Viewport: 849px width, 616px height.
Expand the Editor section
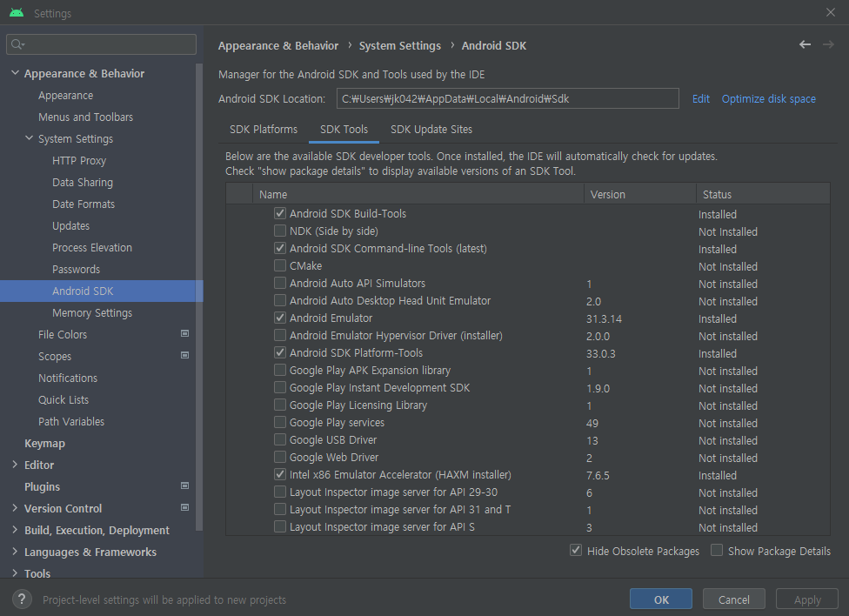(15, 465)
